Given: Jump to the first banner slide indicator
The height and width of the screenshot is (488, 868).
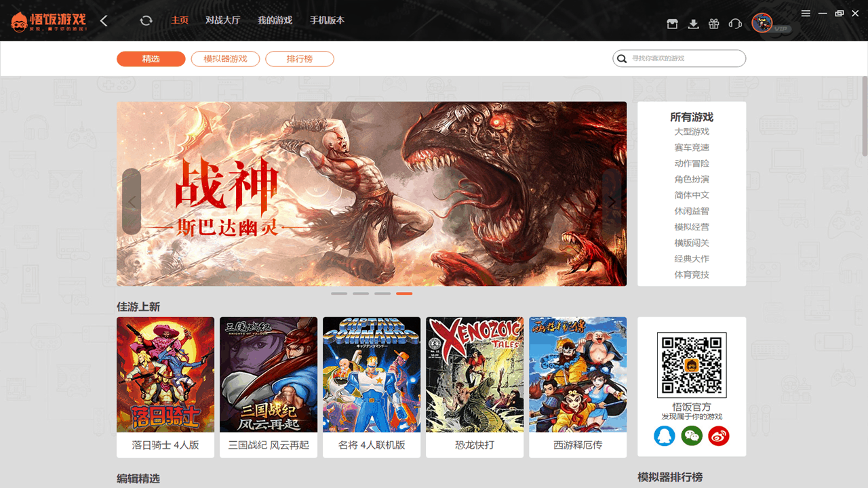Looking at the screenshot, I should pos(339,293).
